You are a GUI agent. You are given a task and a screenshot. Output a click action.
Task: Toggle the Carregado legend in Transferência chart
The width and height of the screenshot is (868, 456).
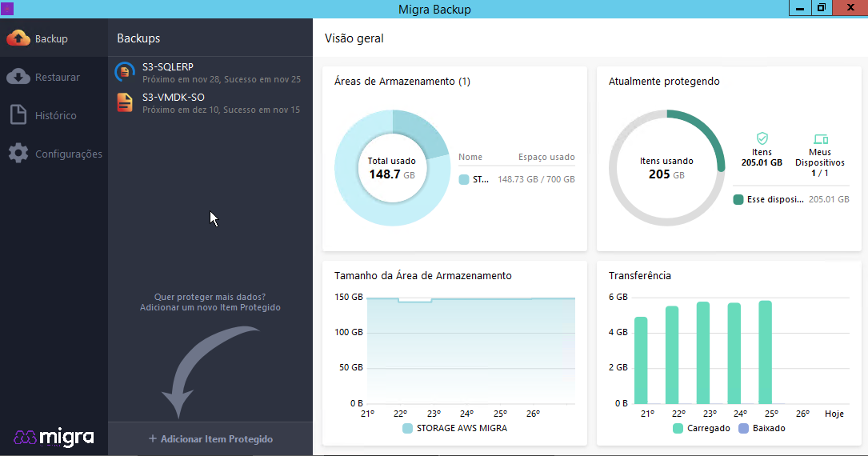tap(702, 428)
